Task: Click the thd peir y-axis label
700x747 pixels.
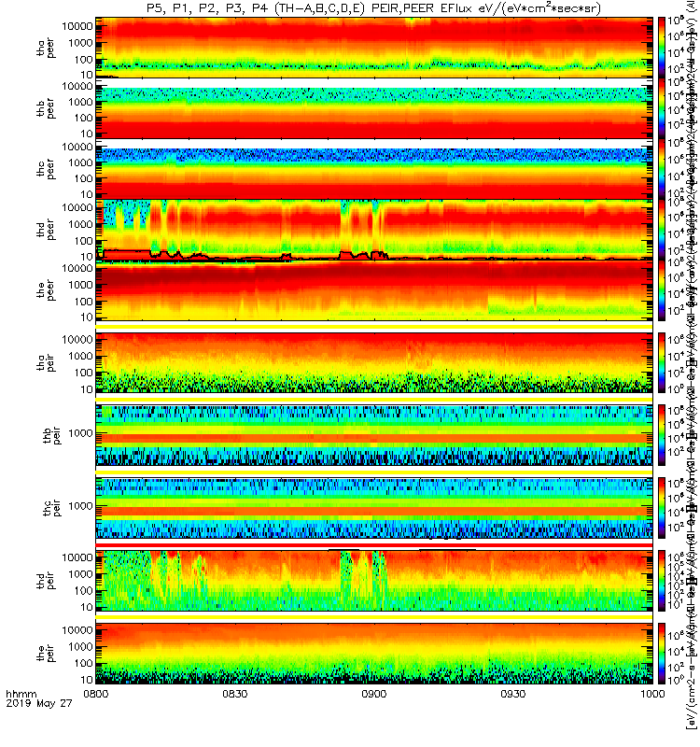Action: tap(46, 581)
